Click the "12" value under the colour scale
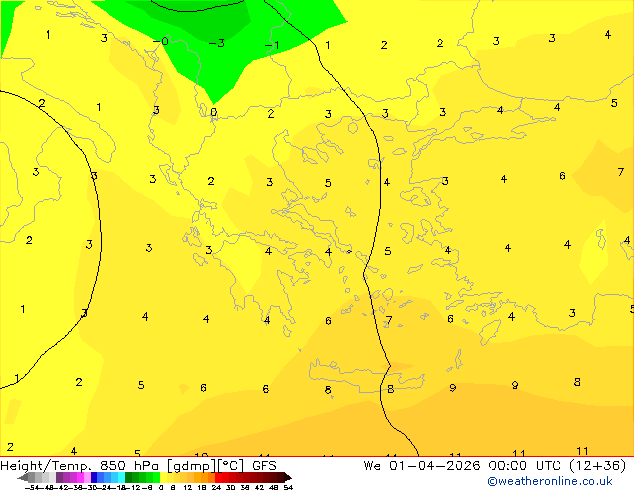The height and width of the screenshot is (490, 634). 188,487
